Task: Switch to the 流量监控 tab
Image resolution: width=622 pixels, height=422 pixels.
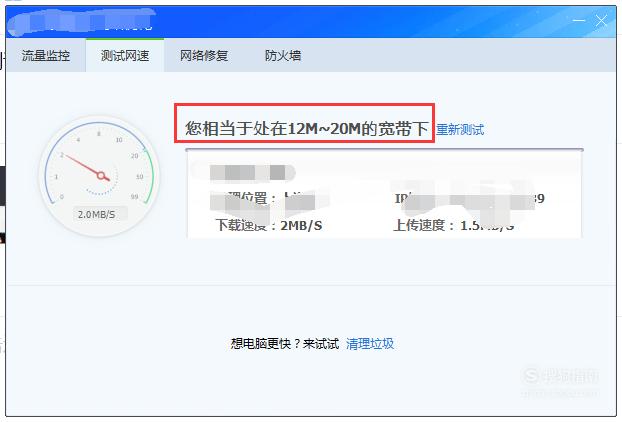Action: coord(46,56)
